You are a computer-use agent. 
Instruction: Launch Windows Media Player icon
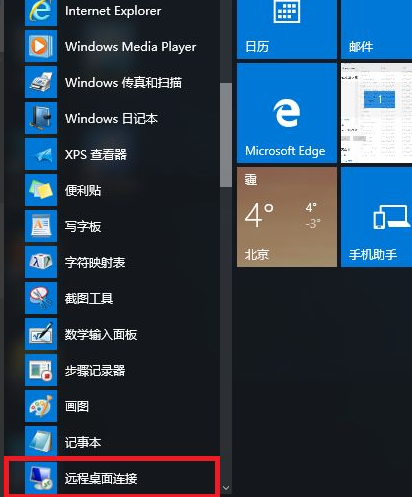[41, 46]
